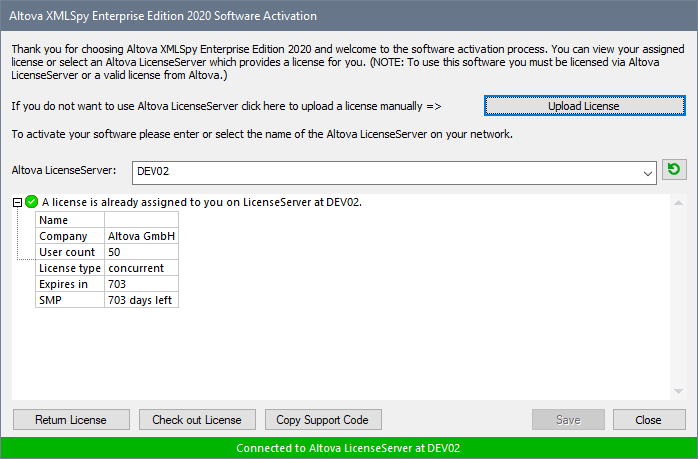Click the green checkmark license status icon
Image resolution: width=698 pixels, height=459 pixels.
[32, 202]
